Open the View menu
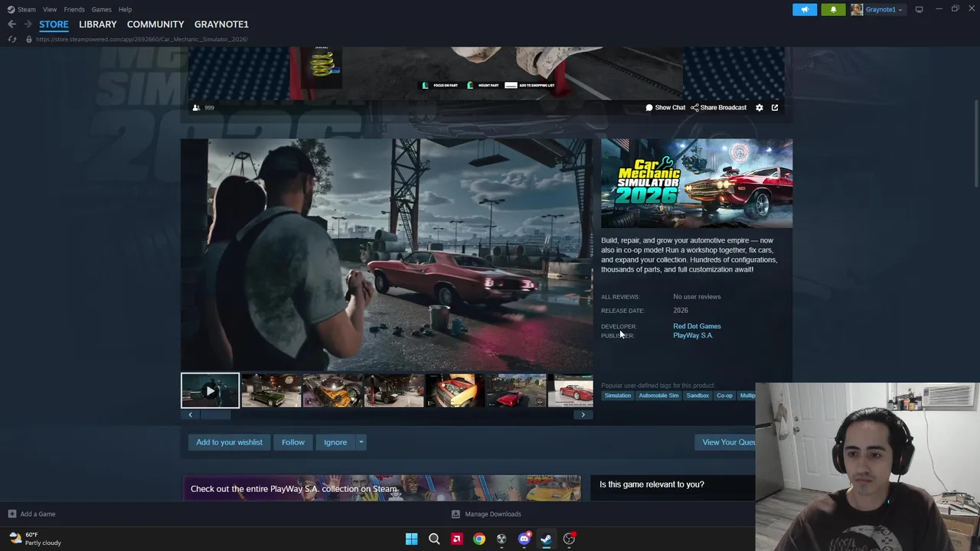 coord(50,9)
